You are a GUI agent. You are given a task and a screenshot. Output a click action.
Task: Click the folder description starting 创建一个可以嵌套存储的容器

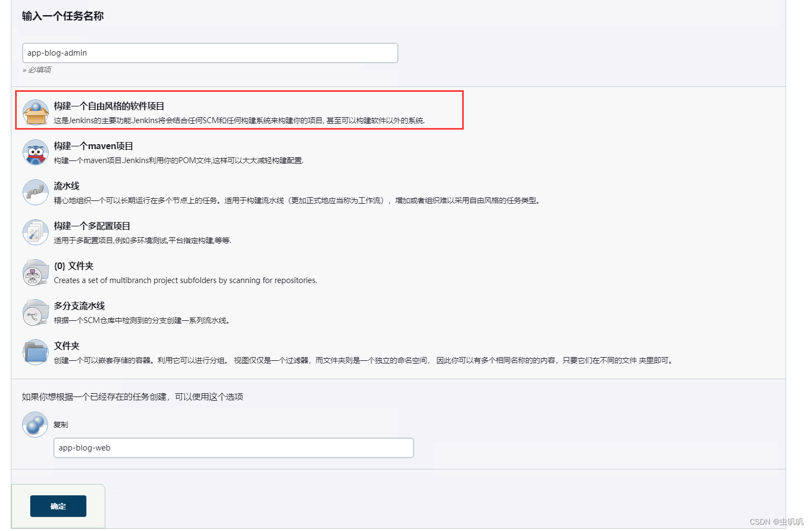point(364,360)
